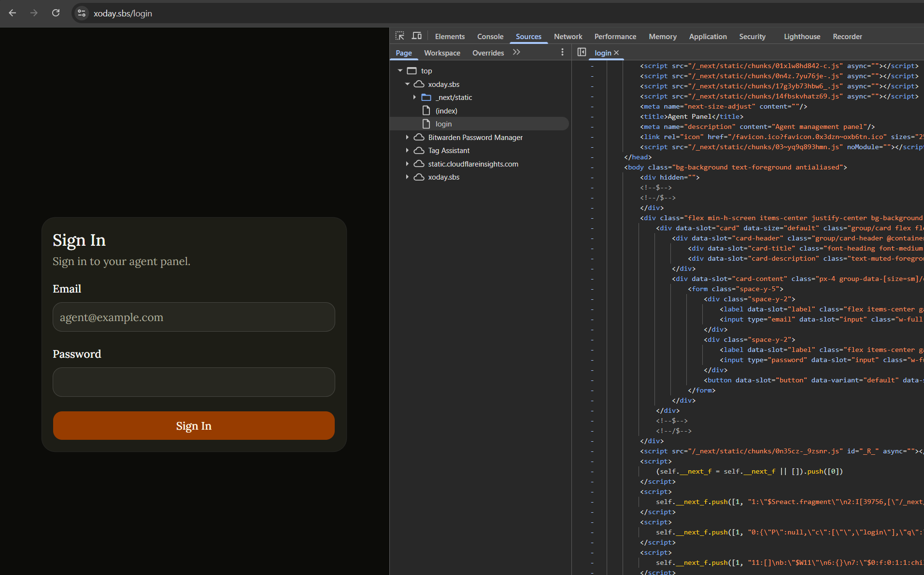This screenshot has width=924, height=575.
Task: Expand the Bitwarden Password Manager node
Action: point(407,137)
